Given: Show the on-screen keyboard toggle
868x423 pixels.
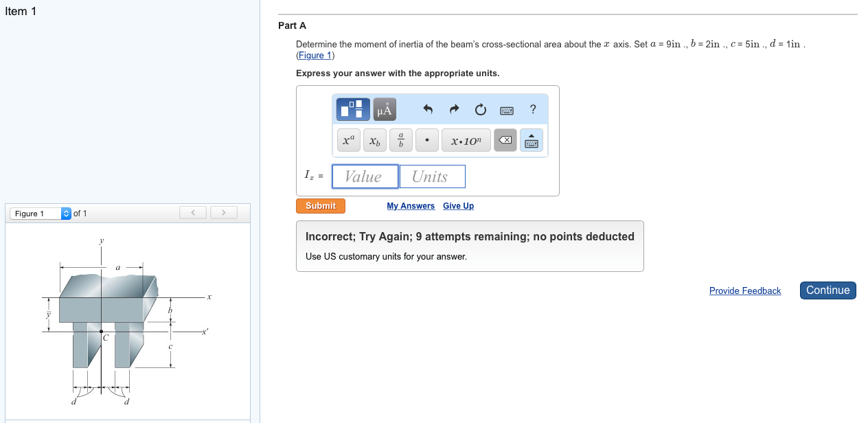Looking at the screenshot, I should click(532, 139).
